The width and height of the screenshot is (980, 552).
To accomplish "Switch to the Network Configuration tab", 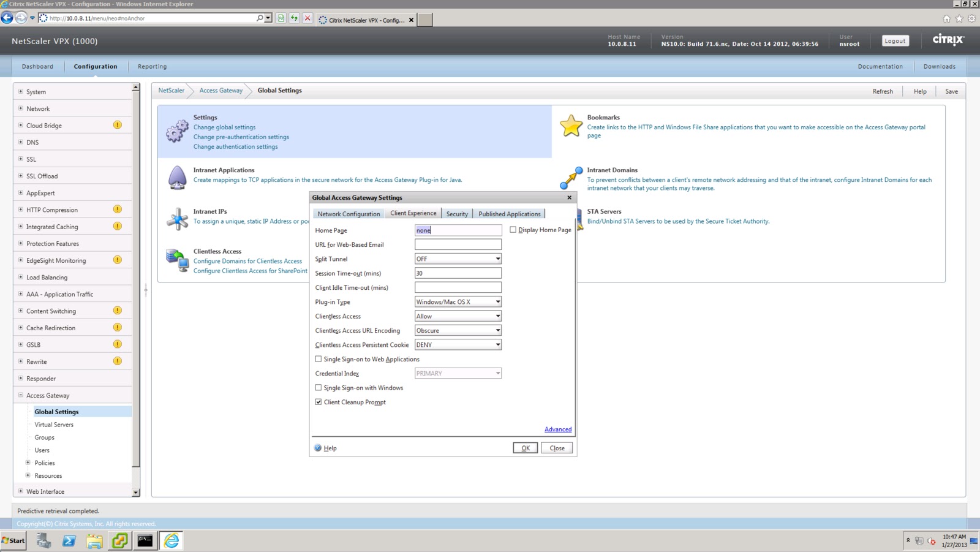I will pyautogui.click(x=349, y=214).
